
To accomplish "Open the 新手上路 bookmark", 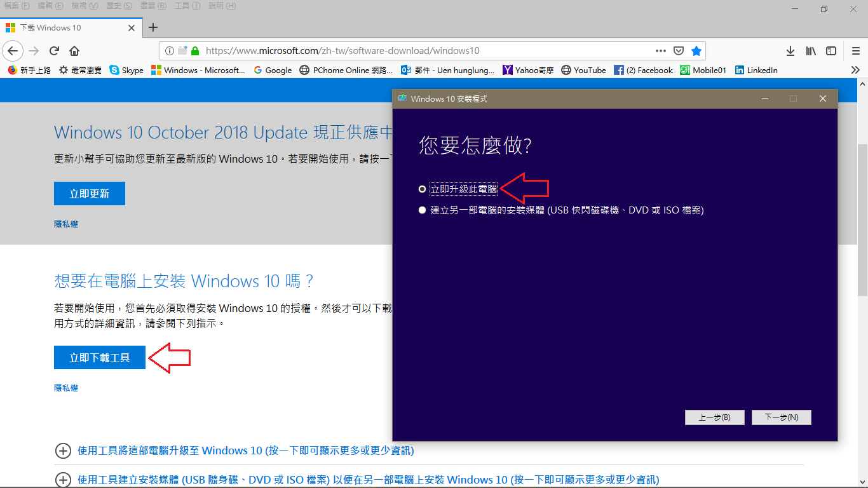I will (x=29, y=70).
